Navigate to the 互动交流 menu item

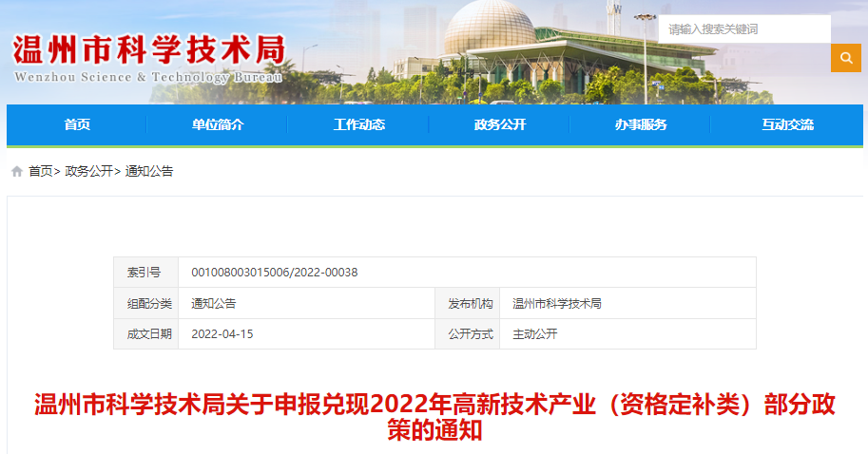click(x=787, y=125)
